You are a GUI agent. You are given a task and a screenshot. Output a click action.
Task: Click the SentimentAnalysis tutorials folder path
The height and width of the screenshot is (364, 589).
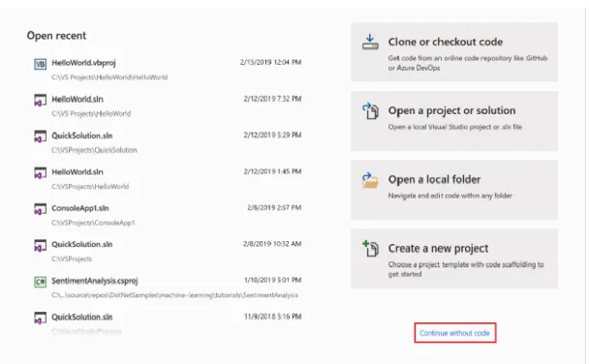tap(174, 295)
